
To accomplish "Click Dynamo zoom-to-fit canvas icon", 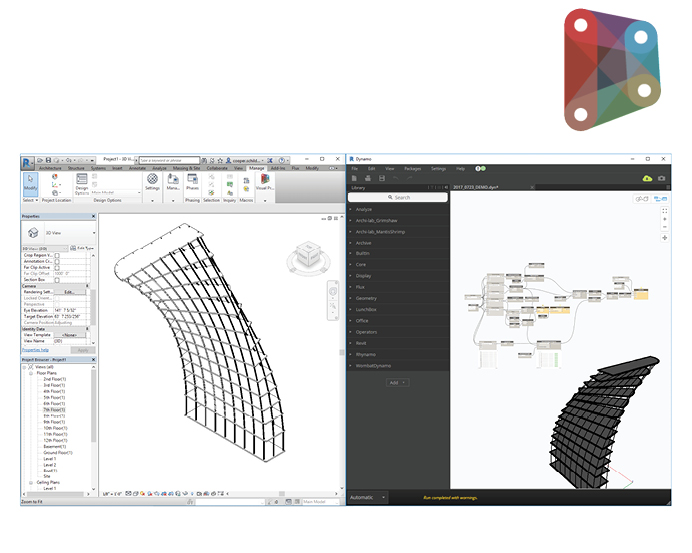I will tap(665, 211).
